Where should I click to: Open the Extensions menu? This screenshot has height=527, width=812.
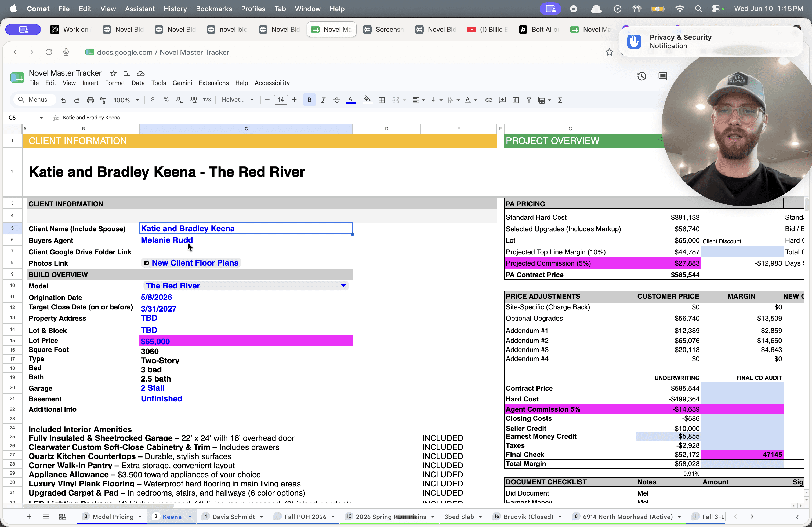213,83
